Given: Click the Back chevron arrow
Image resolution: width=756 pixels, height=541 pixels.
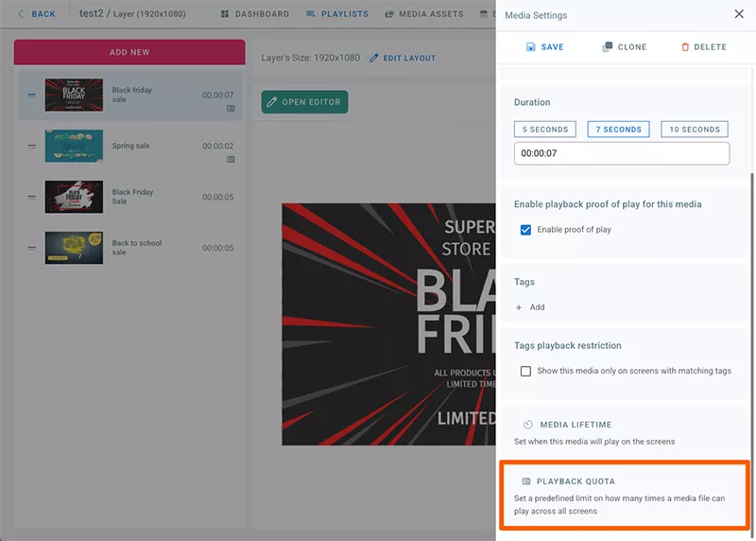Looking at the screenshot, I should (x=21, y=14).
